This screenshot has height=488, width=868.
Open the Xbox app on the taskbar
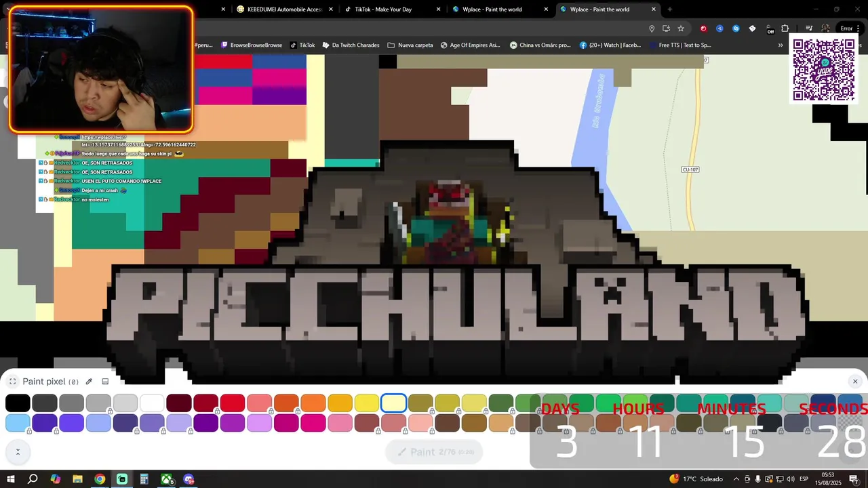(x=166, y=479)
